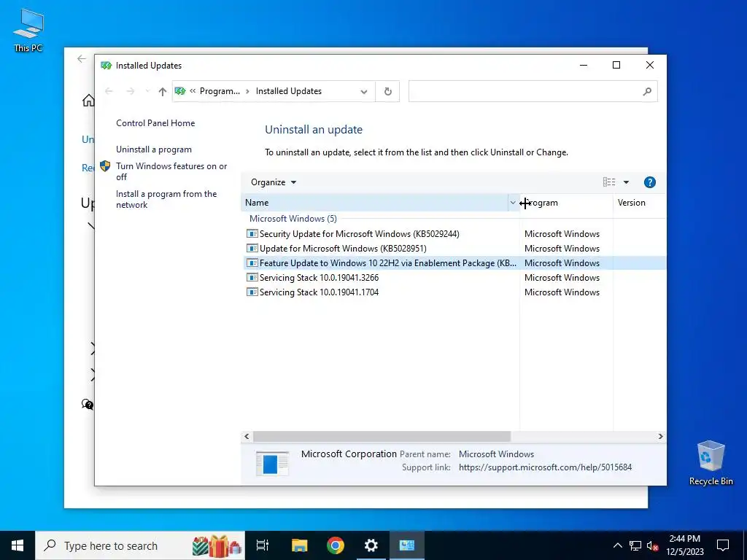Open the Windows Start menu
The height and width of the screenshot is (560, 747).
18,545
